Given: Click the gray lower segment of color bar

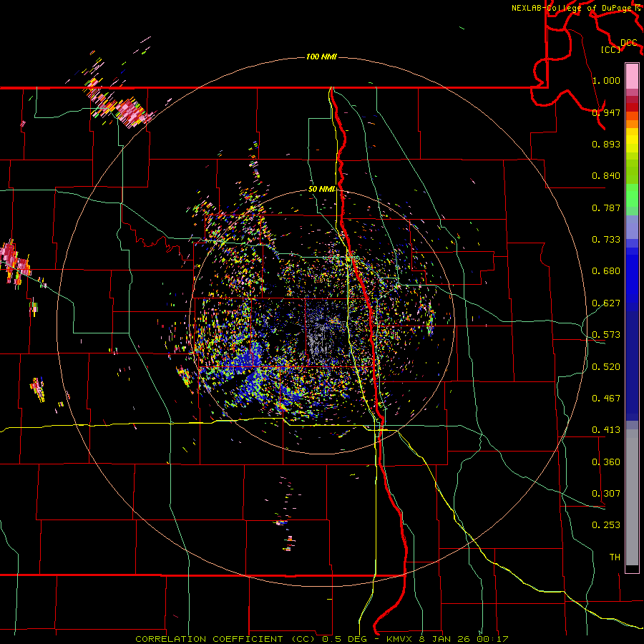Looking at the screenshot, I should point(632,497).
